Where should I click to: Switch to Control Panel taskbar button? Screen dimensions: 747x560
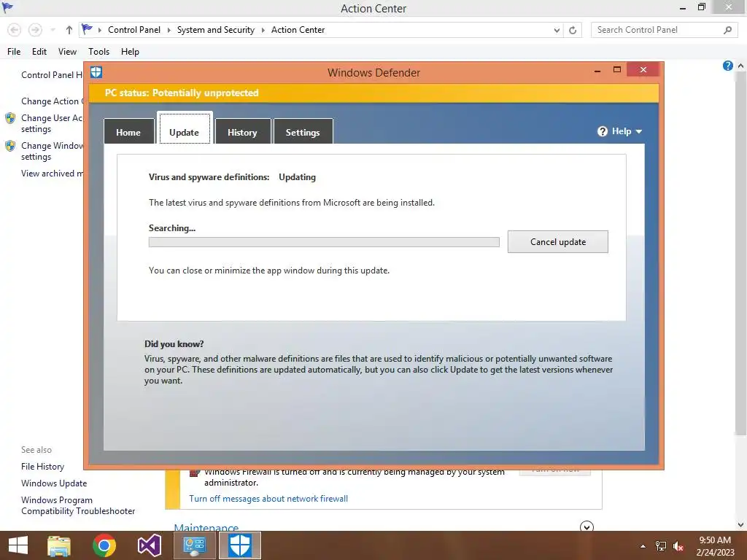[x=194, y=545]
